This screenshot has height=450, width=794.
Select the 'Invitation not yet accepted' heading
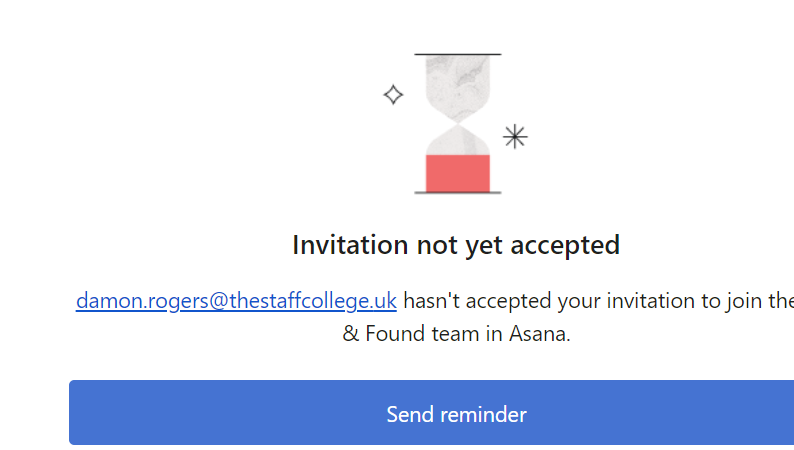(456, 246)
